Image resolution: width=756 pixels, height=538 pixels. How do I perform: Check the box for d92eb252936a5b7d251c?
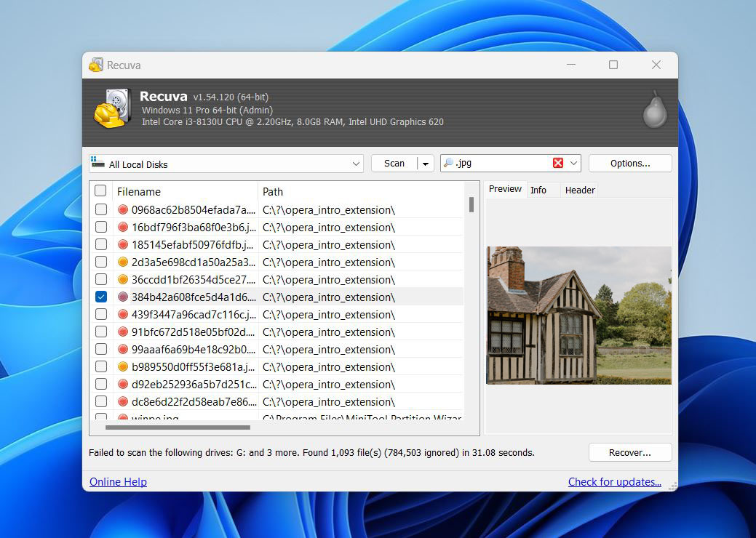pos(100,384)
